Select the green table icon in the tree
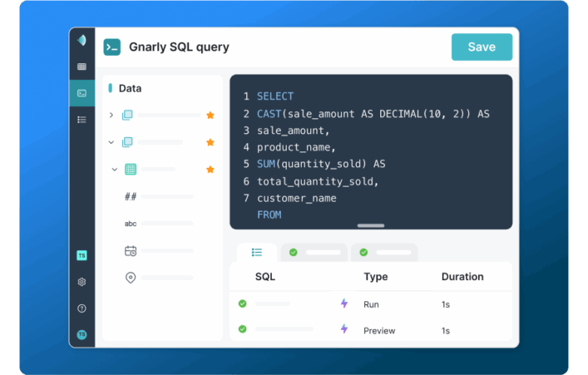This screenshot has height=375, width=588. pos(131,169)
